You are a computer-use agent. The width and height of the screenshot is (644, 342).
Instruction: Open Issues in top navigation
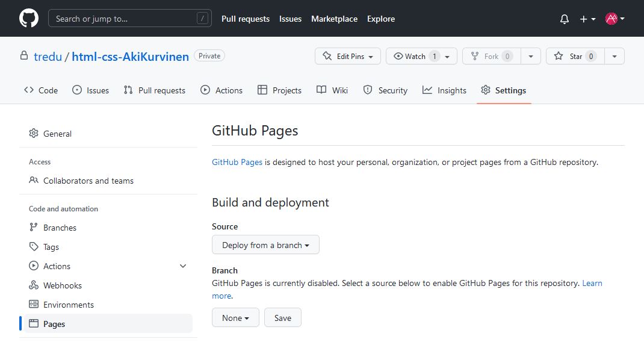point(290,19)
